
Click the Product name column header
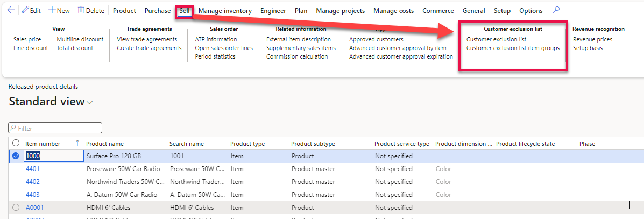tap(105, 143)
